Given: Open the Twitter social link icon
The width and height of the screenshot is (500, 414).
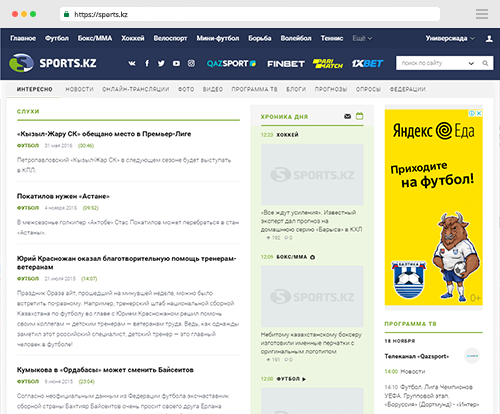Looking at the screenshot, I should tap(161, 63).
